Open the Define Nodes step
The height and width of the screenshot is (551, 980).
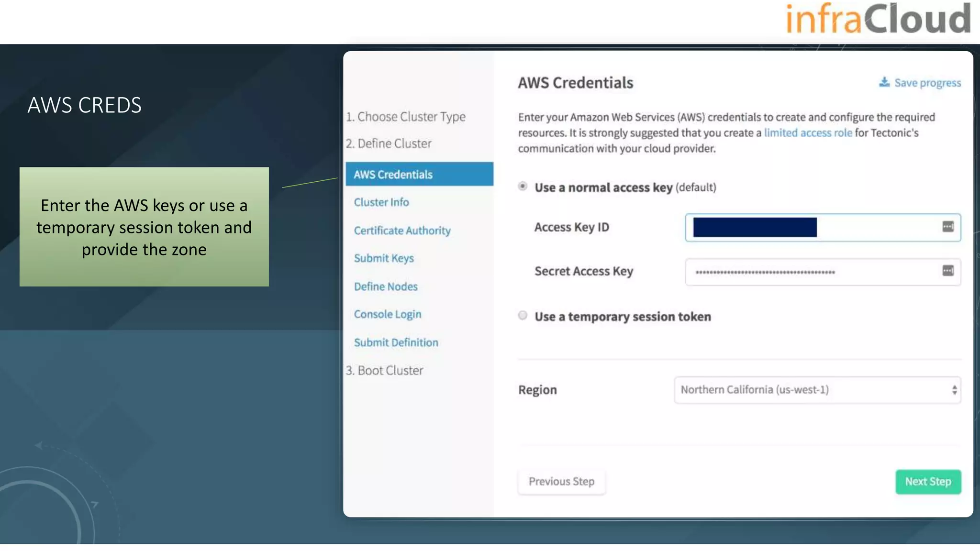386,287
